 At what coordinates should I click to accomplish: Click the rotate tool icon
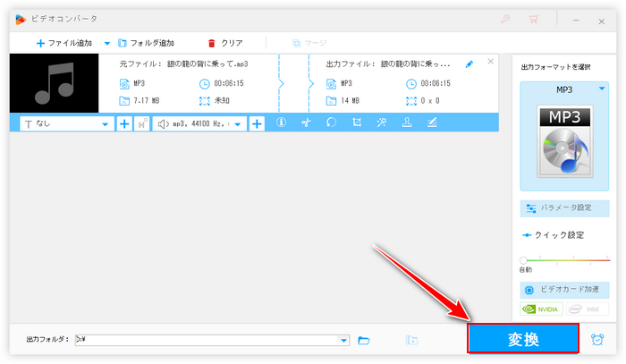(x=331, y=124)
